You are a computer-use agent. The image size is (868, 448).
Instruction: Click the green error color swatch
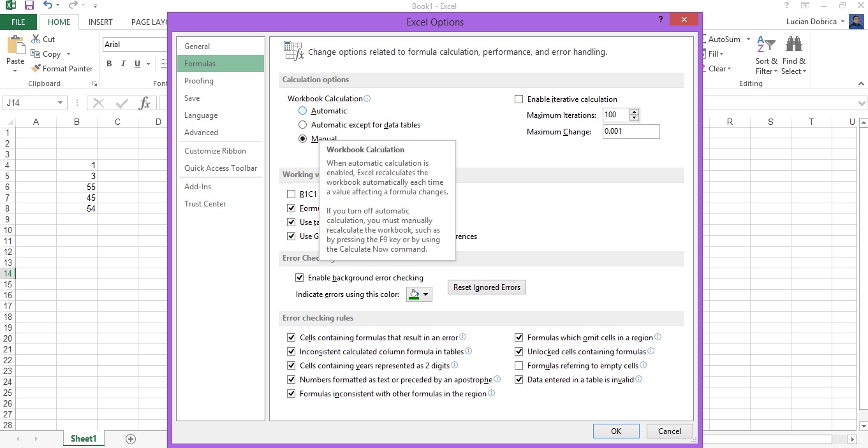pos(415,294)
